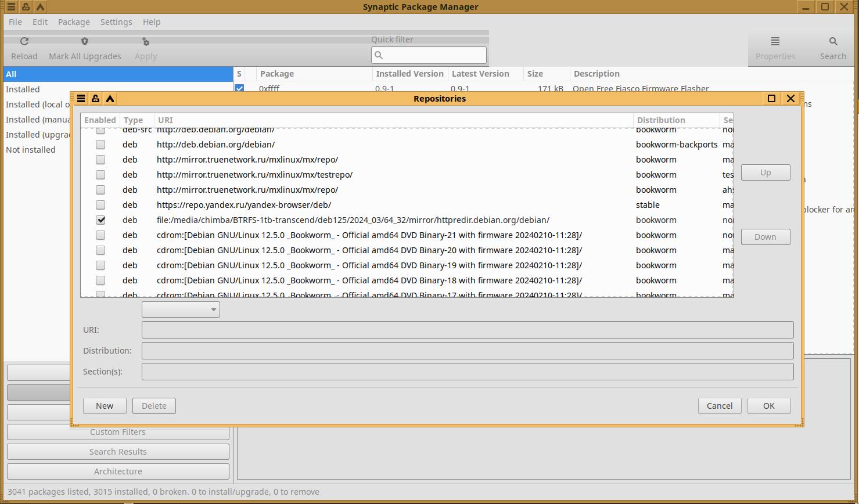This screenshot has height=504, width=859.
Task: Sort repositories by the URI column header
Action: 394,120
